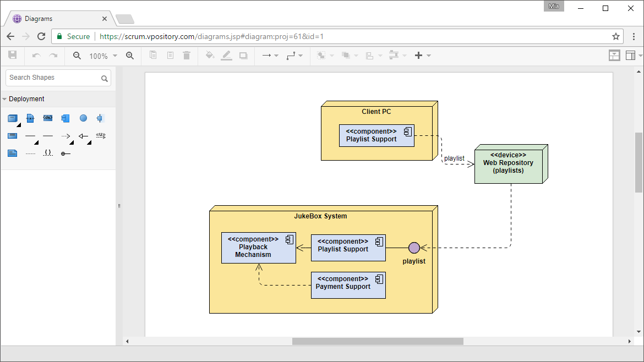Click the sidebar collapse splitter handle

point(119,206)
